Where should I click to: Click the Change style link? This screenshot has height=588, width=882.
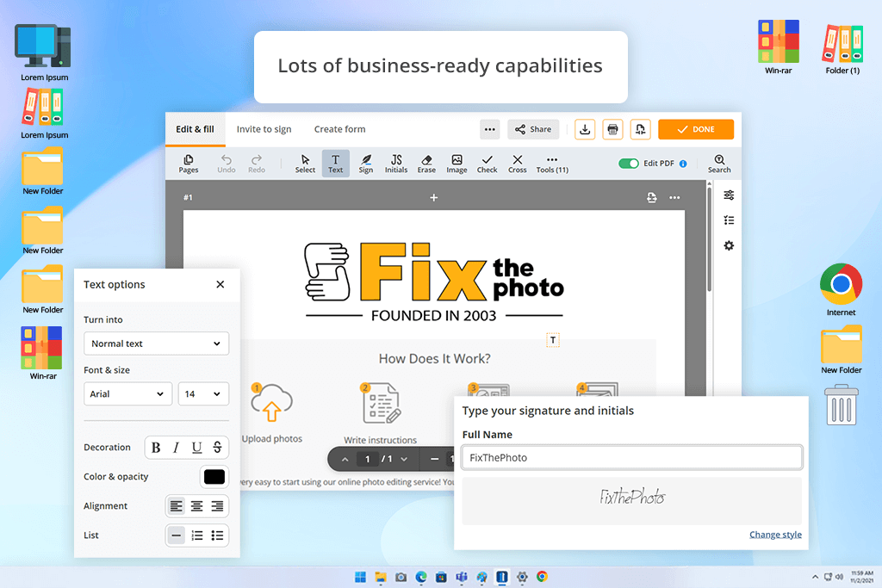(x=775, y=535)
